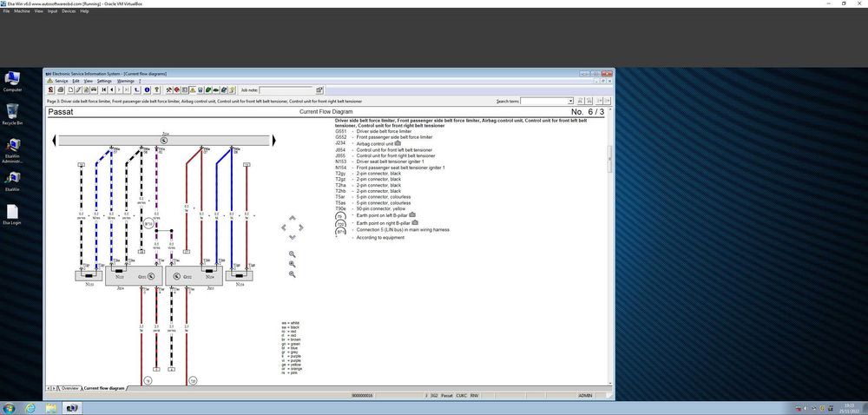Open the Edit menu in ElsaWin
Screen dimensions: 868x415
[x=76, y=81]
